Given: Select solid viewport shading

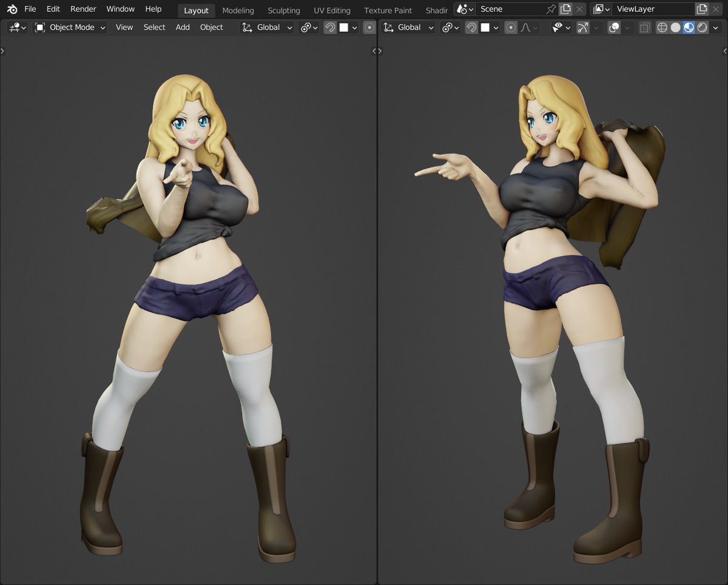Looking at the screenshot, I should [675, 27].
